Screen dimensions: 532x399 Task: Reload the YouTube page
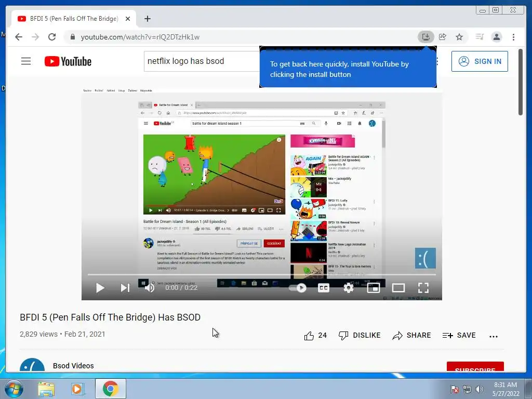pyautogui.click(x=52, y=37)
